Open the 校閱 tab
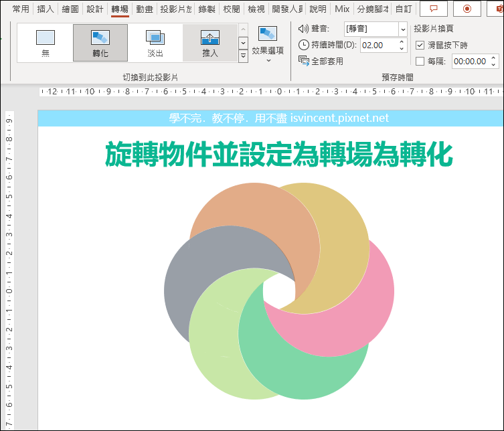The height and width of the screenshot is (431, 504). tap(232, 9)
